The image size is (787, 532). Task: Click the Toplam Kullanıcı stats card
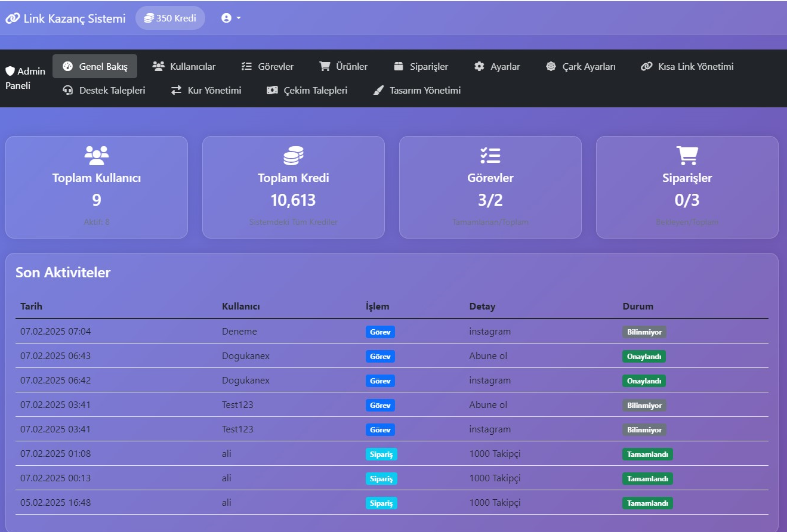[97, 187]
